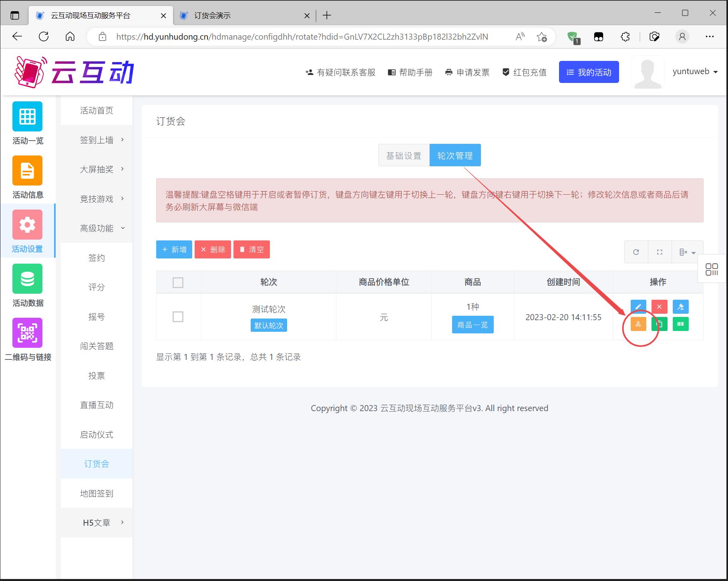Screen dimensions: 728x581
Task: Click the green barcode icon button
Action: [680, 324]
